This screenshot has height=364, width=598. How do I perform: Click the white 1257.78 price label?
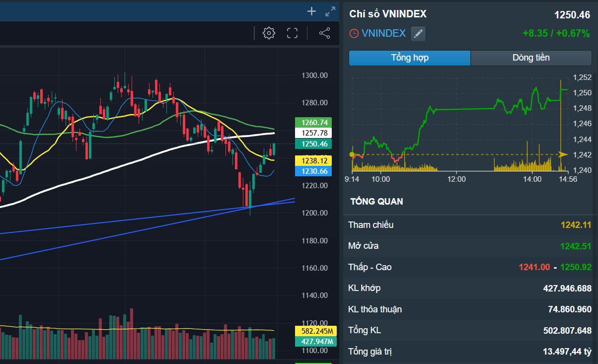[x=312, y=133]
